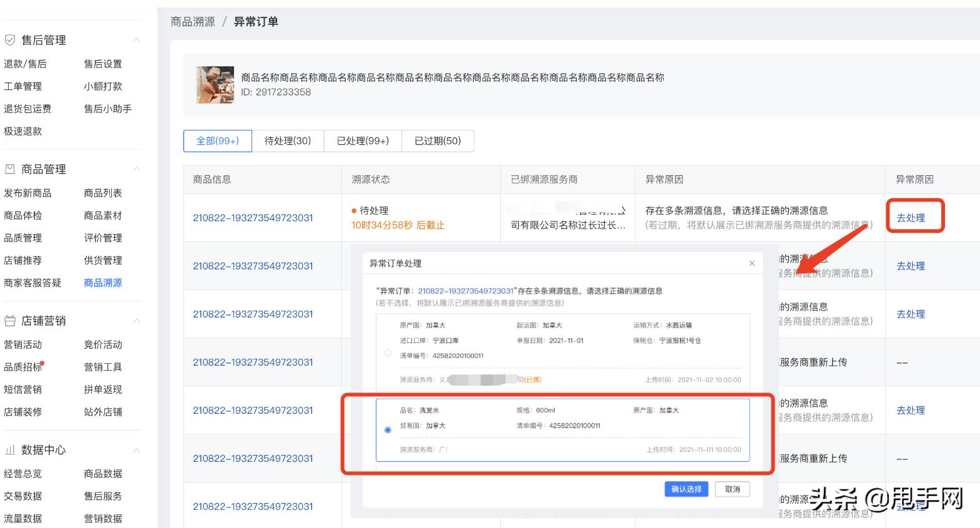Click the 商品管理 bag icon
Screen dimensions: 980x528
tap(10, 169)
